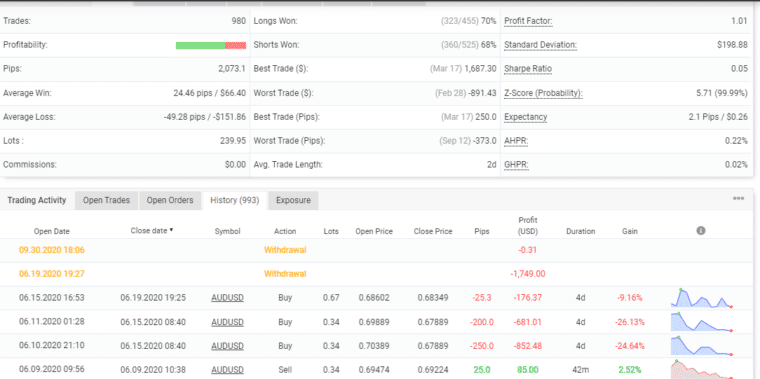Click the Expectancy label

pyautogui.click(x=525, y=117)
